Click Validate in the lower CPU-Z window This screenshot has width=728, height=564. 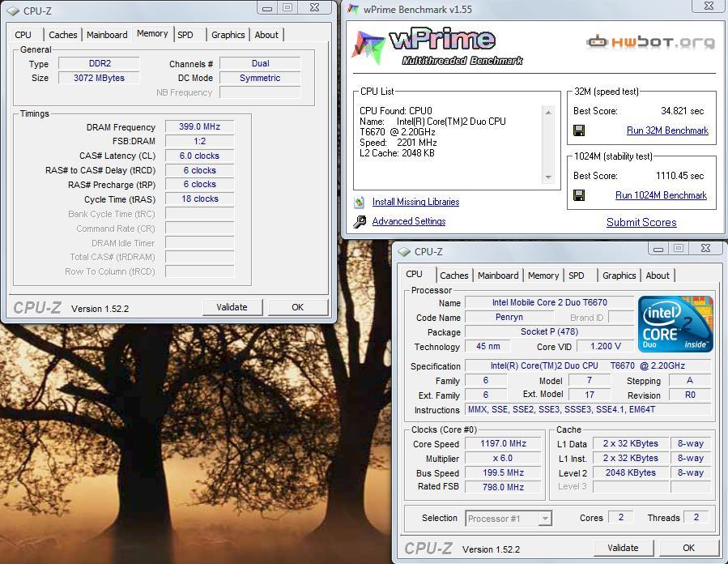[623, 548]
